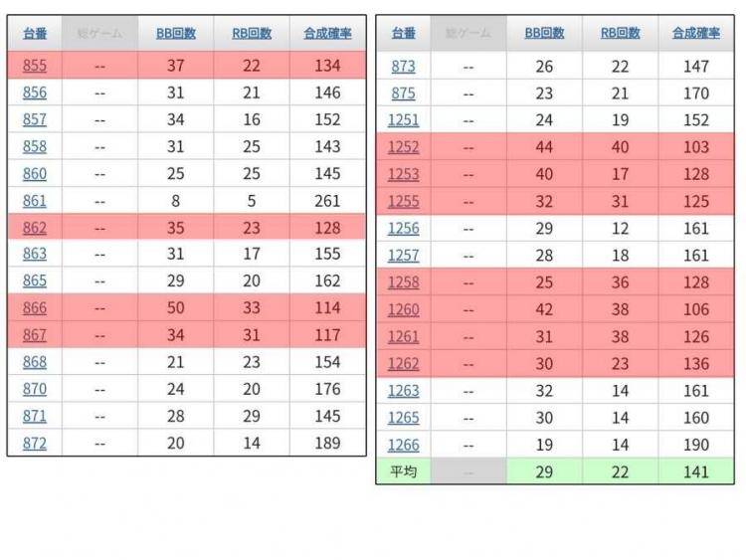Click the greyed 総ゲーム header in left table
Screen dimensions: 746x560
[x=99, y=33]
